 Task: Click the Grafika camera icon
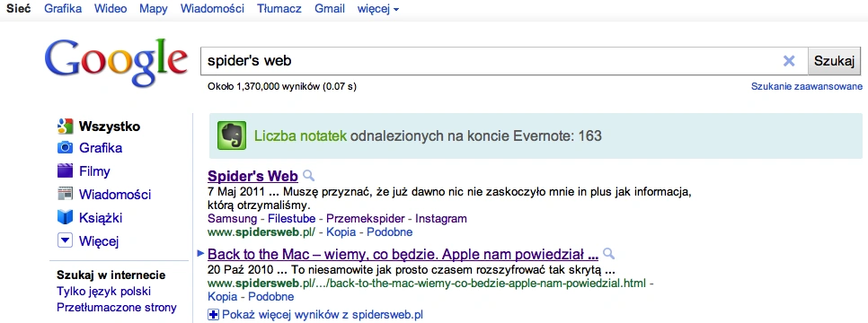point(66,148)
